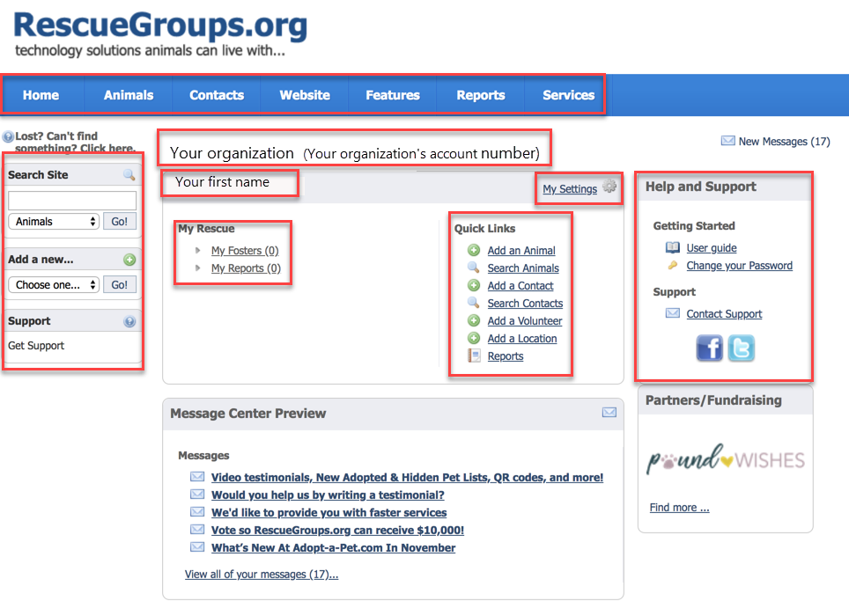
Task: Click Go! next to Choose one dropdown
Action: pos(120,284)
